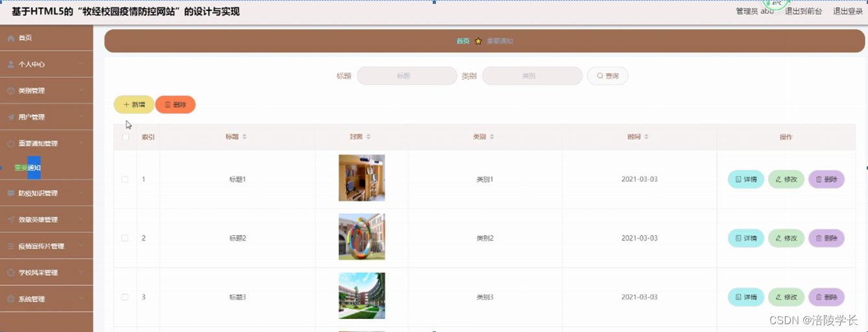
Task: Click the yellow 新增 button
Action: pyautogui.click(x=134, y=105)
